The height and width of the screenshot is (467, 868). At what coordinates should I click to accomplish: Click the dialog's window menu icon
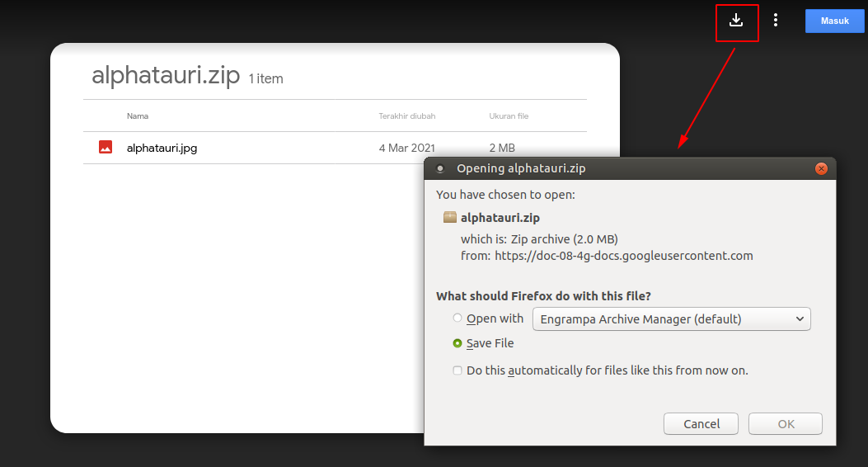click(440, 168)
